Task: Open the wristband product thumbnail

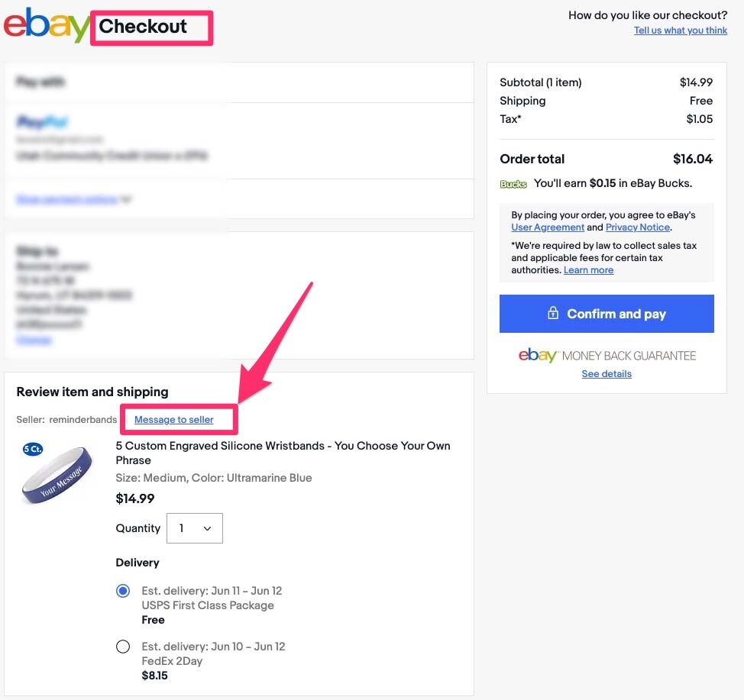Action: click(x=57, y=475)
